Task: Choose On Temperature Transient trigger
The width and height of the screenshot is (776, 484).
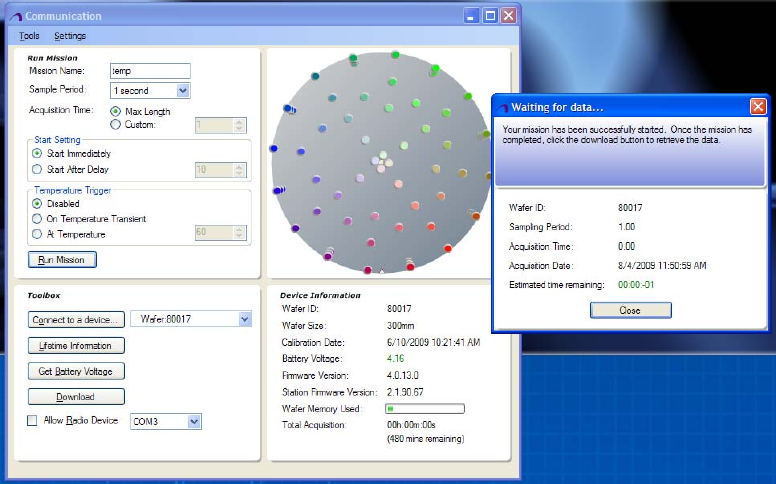Action: 38,218
